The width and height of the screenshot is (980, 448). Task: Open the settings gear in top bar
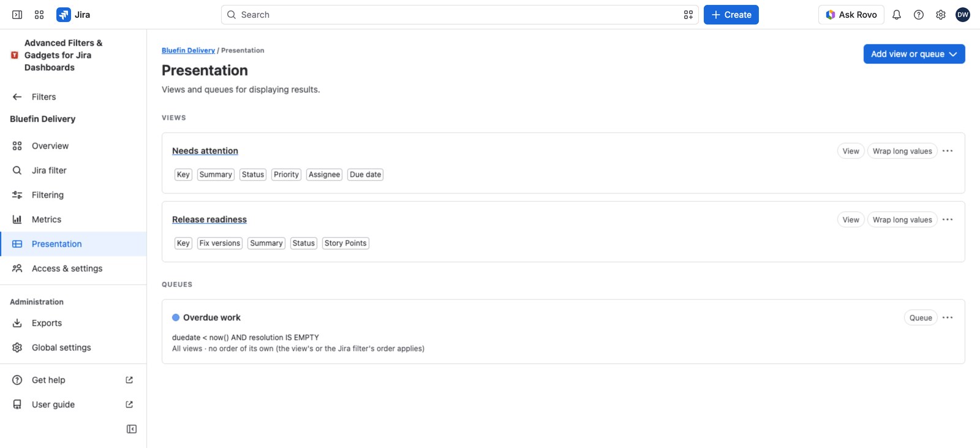coord(941,15)
